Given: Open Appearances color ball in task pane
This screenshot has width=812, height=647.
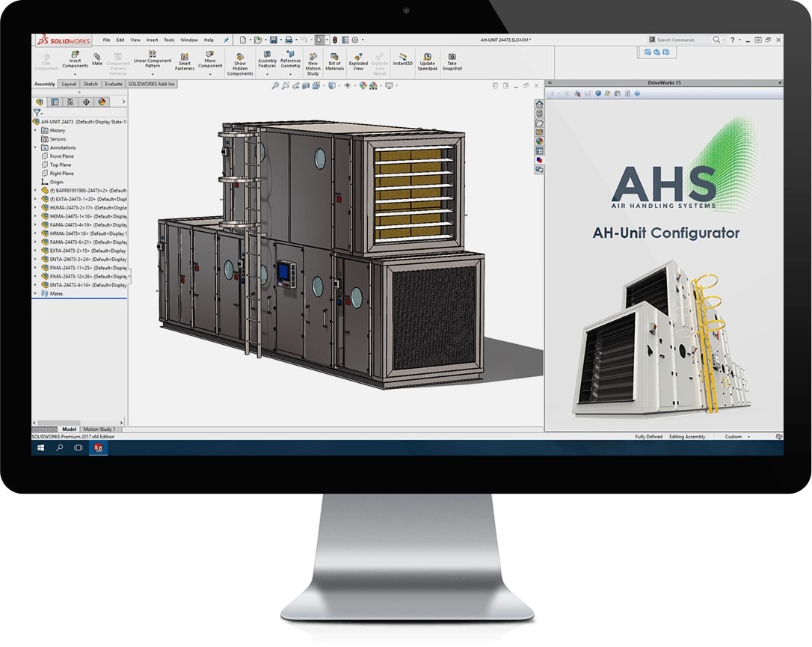Looking at the screenshot, I should [x=539, y=141].
